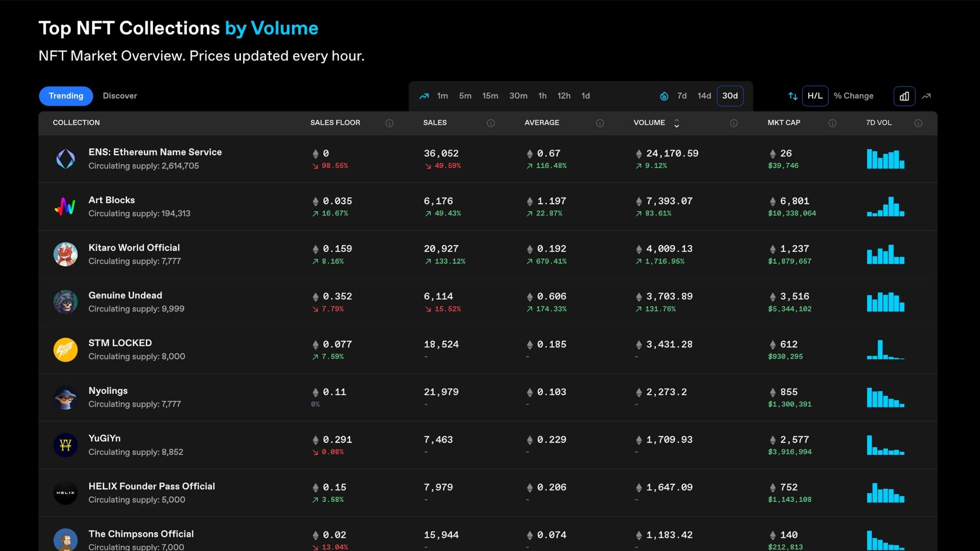Image resolution: width=980 pixels, height=551 pixels.
Task: Open the STM LOCKED collection link
Action: click(x=120, y=343)
